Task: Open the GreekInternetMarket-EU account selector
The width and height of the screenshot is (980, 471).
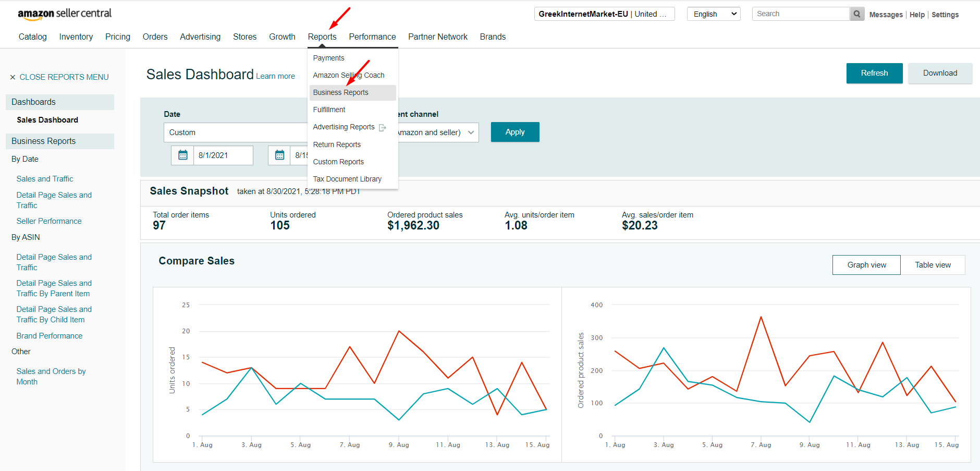Action: [x=604, y=14]
